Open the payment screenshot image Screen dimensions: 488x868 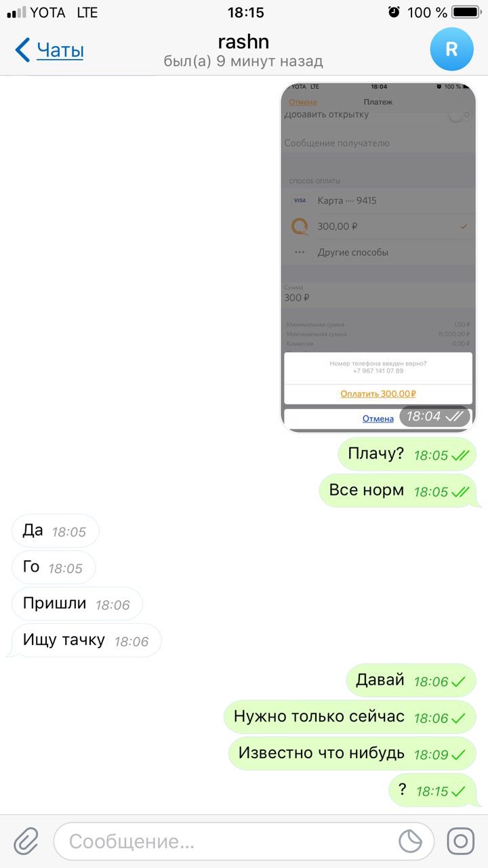pyautogui.click(x=378, y=257)
